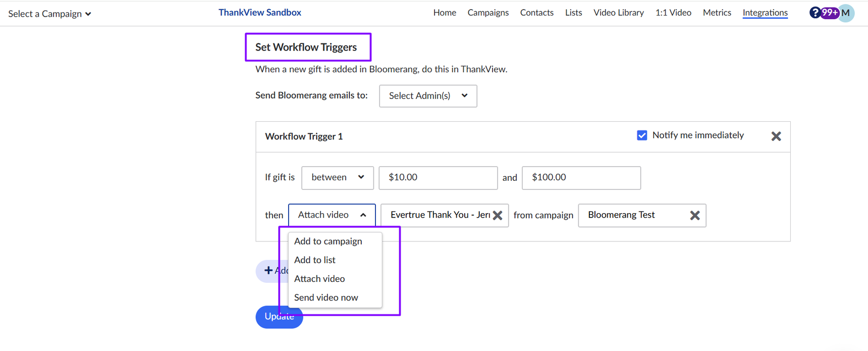Open the 1:1 Video nav item

[673, 13]
